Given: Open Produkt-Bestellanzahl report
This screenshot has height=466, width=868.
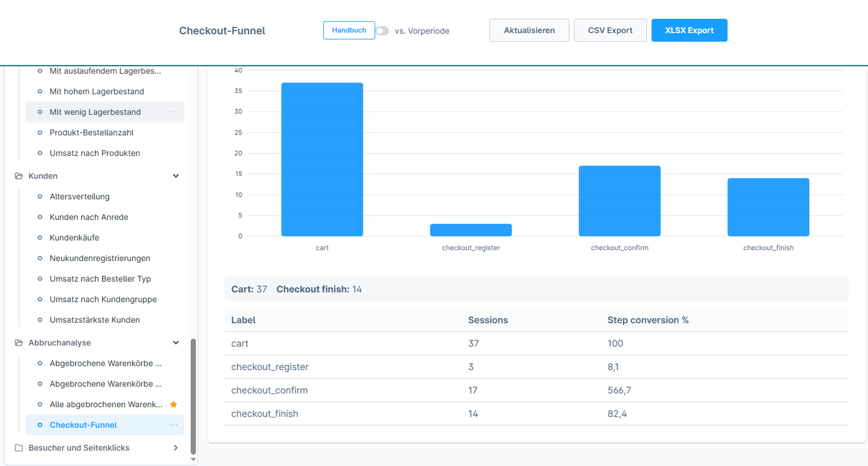Looking at the screenshot, I should [91, 132].
